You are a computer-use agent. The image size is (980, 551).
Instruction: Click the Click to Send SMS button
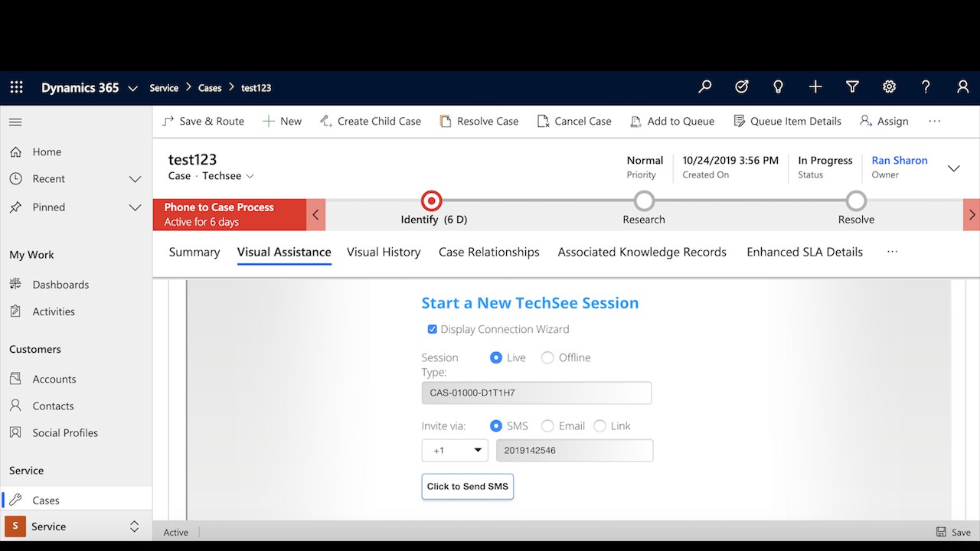coord(468,487)
